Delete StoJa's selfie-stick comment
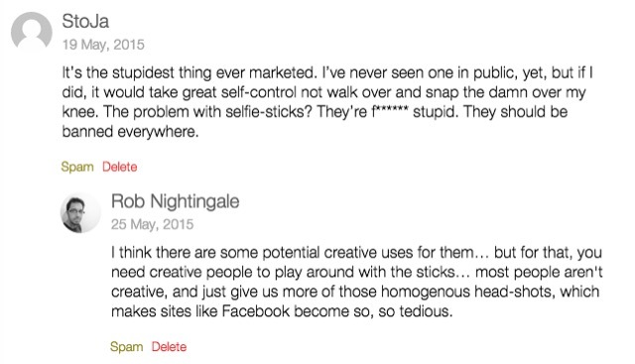This screenshot has width=635, height=364. (119, 167)
